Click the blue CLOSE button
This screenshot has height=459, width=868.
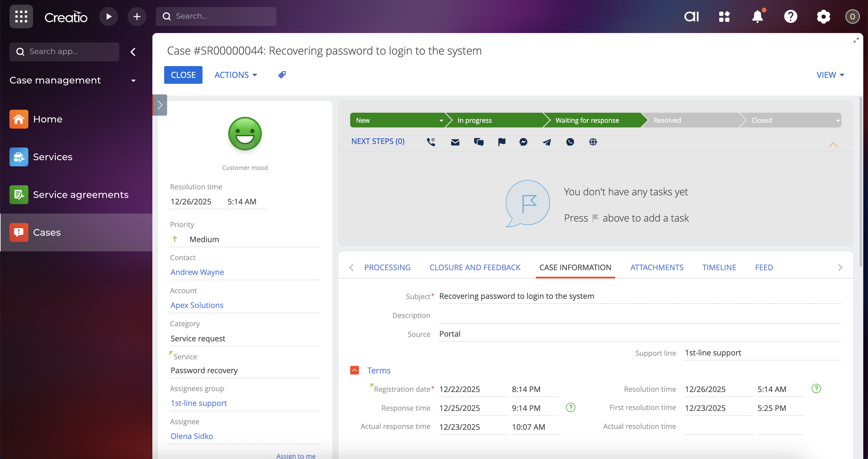[183, 75]
